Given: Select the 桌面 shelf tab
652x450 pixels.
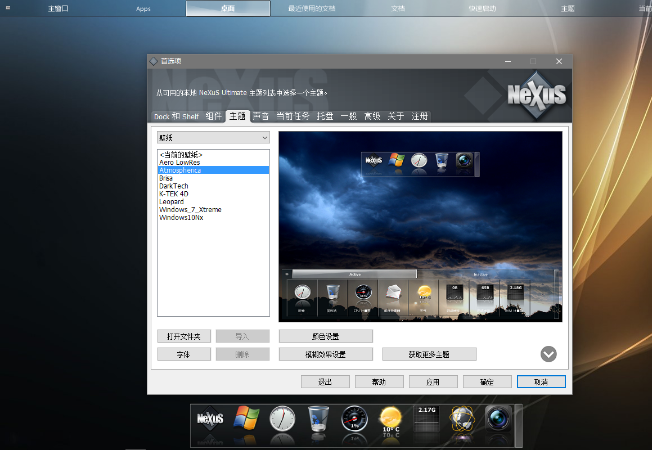Looking at the screenshot, I should 228,8.
